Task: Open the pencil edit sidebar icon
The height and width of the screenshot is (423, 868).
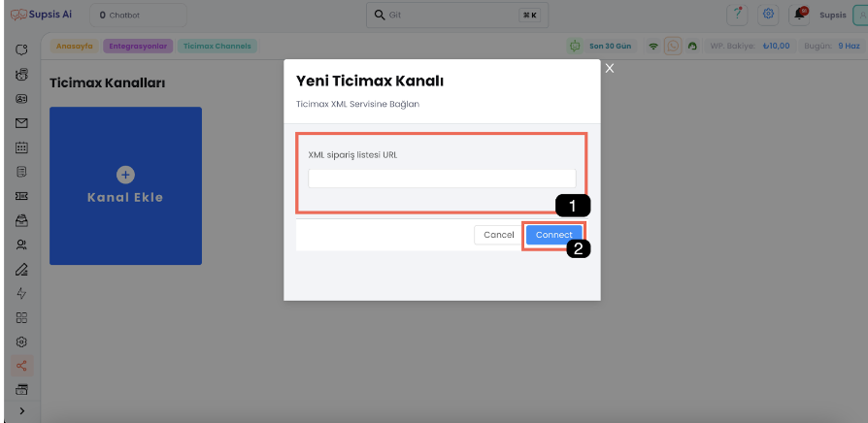Action: (21, 270)
